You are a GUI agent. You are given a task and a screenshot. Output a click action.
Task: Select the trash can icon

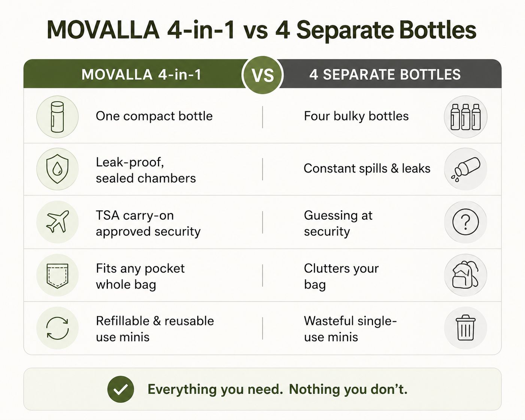[465, 328]
